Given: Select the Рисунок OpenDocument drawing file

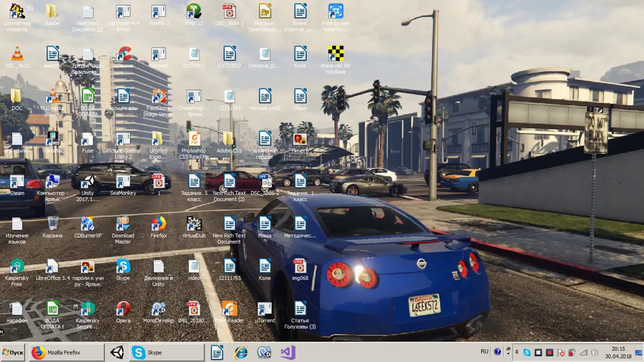Looking at the screenshot, I should coord(265,17).
